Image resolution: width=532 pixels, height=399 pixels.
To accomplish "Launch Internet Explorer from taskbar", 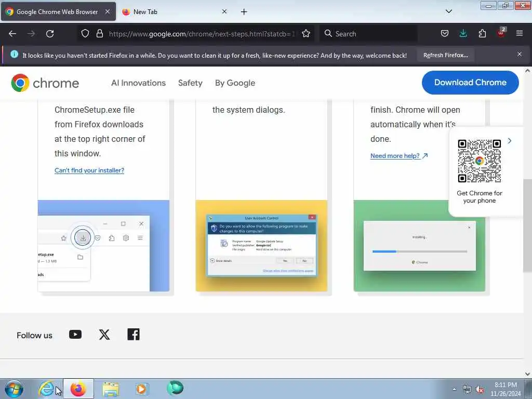I will [46, 389].
